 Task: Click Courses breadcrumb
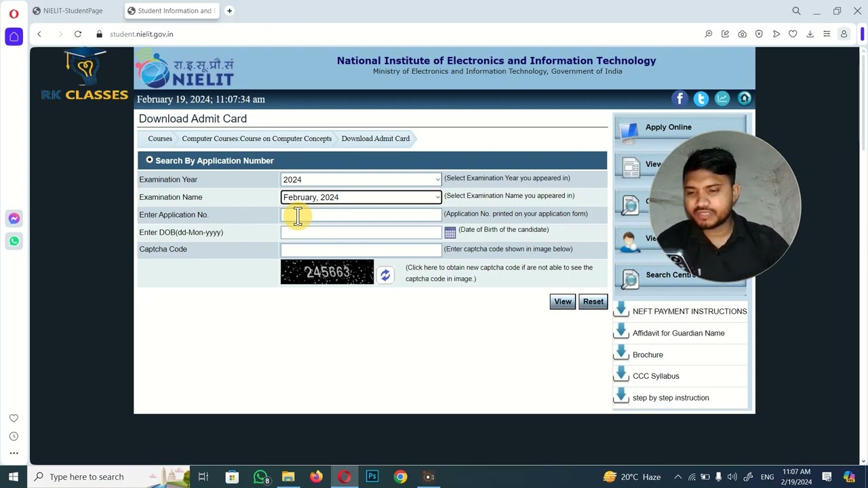160,138
